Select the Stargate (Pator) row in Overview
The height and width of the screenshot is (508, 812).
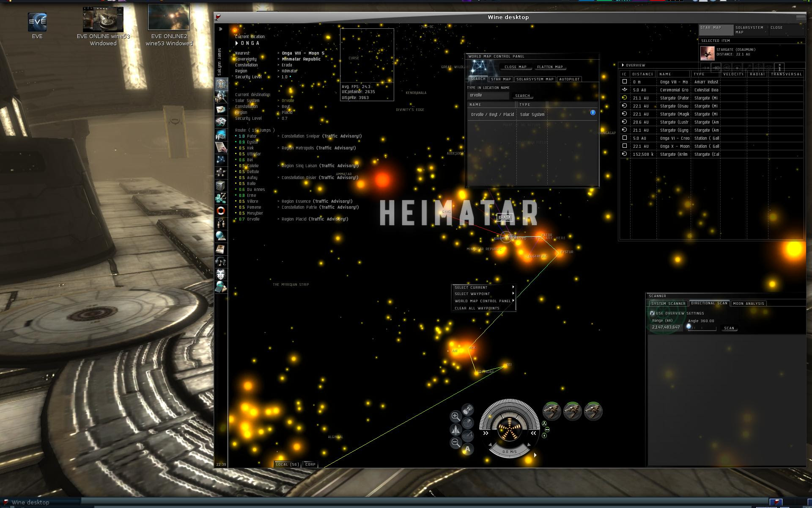click(711, 98)
